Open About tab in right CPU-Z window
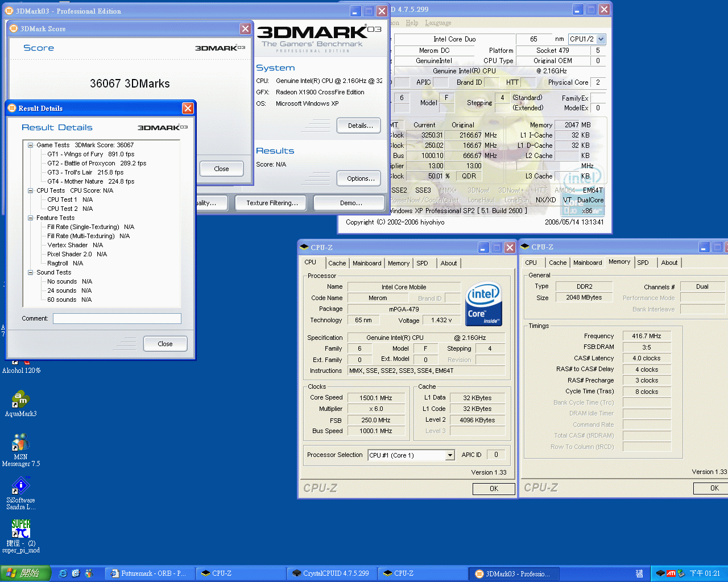 click(669, 263)
